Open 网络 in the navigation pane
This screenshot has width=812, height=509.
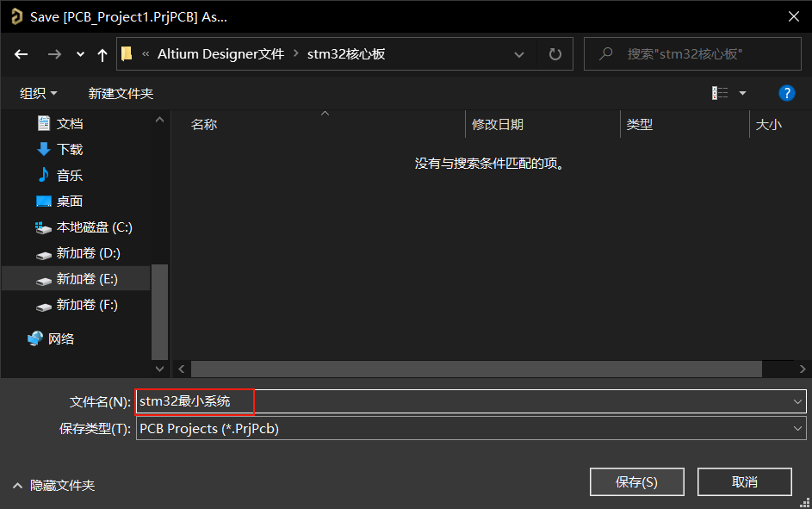(61, 339)
